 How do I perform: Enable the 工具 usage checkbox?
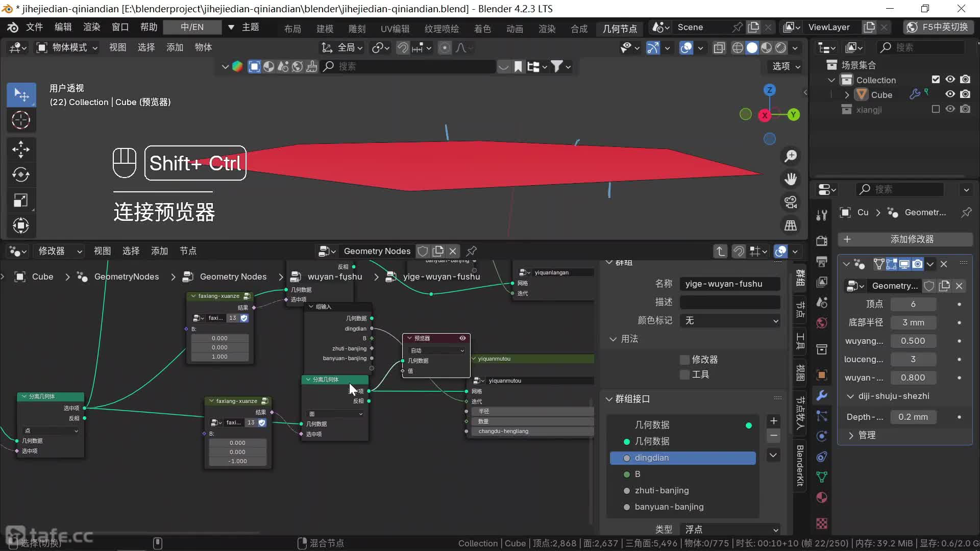click(x=685, y=374)
